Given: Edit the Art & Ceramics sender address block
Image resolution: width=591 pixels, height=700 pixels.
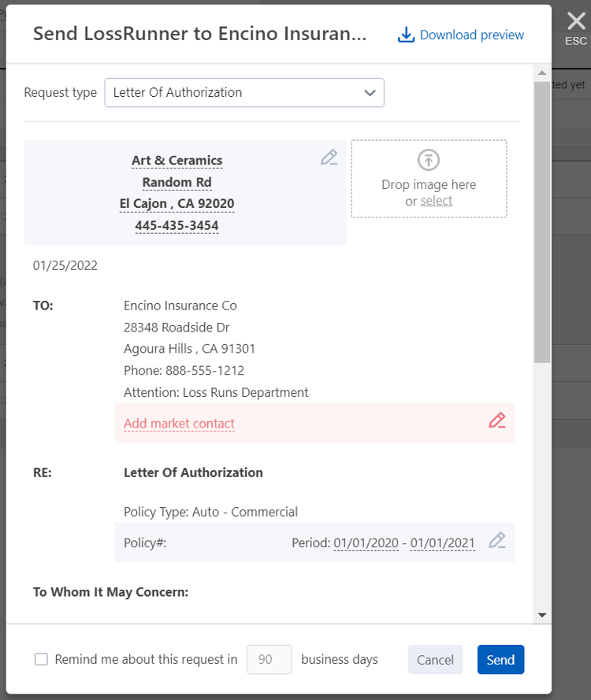Looking at the screenshot, I should 329,157.
